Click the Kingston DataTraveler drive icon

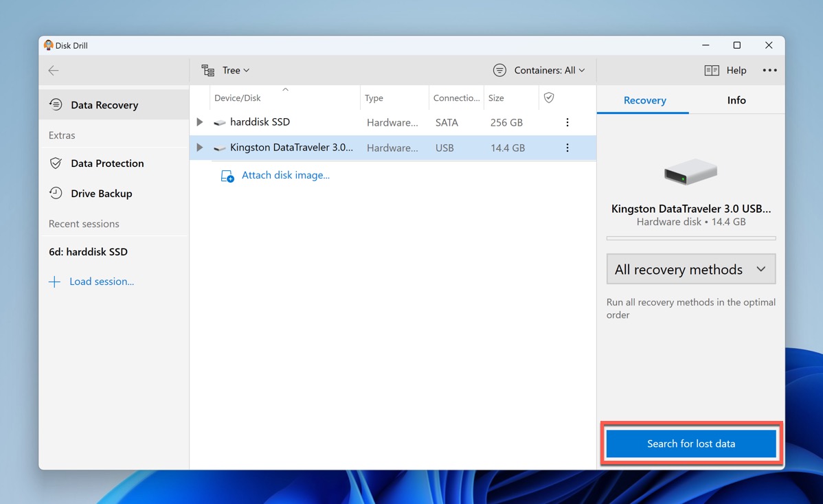[219, 148]
